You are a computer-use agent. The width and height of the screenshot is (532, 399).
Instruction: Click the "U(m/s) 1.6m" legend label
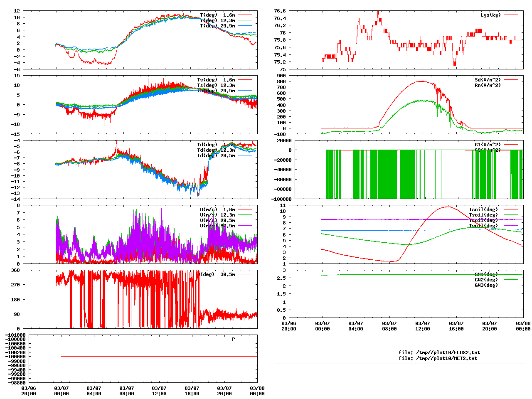[217, 209]
